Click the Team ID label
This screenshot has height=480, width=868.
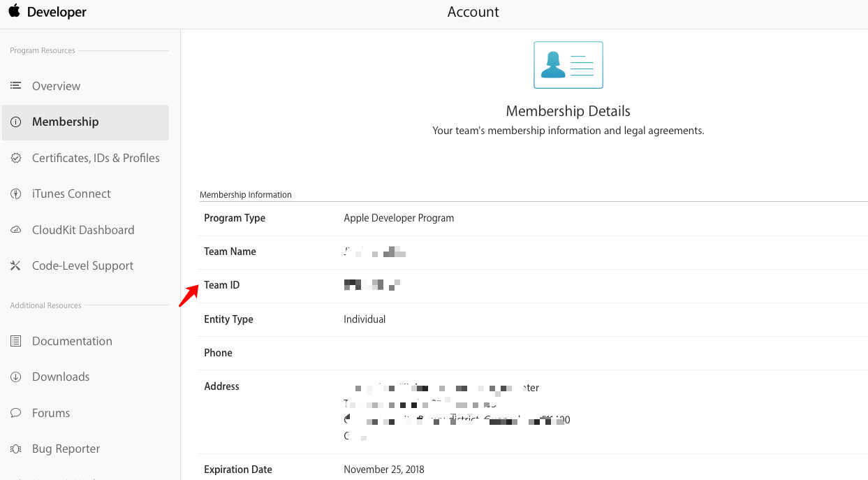click(x=221, y=285)
